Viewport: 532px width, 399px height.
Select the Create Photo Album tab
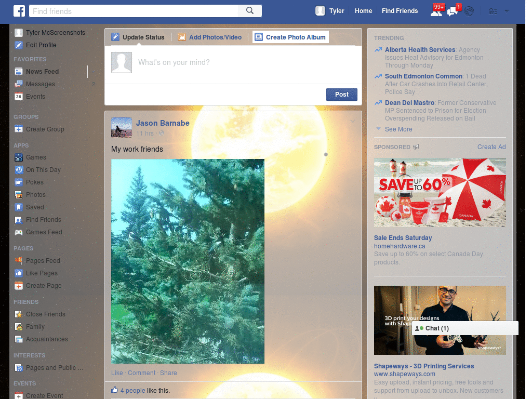point(290,37)
